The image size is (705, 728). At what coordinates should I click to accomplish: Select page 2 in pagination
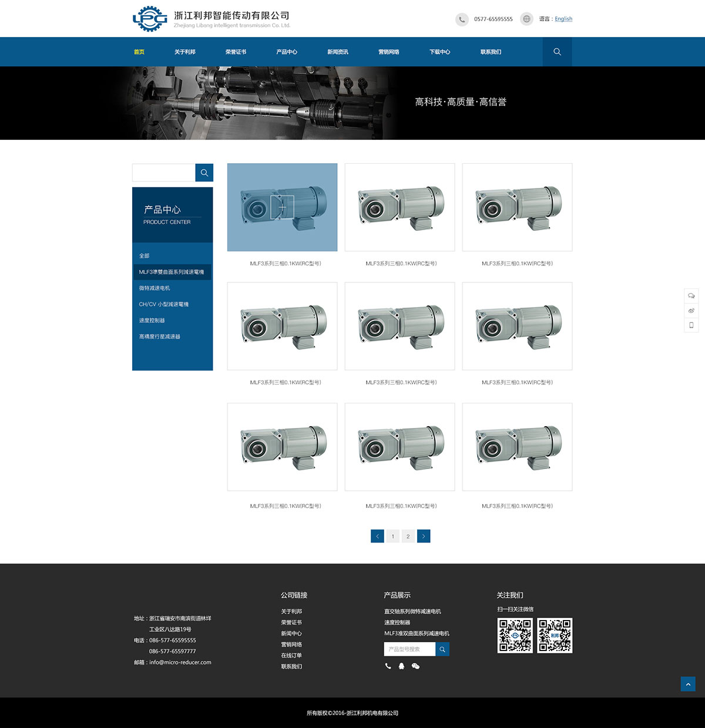click(x=408, y=536)
